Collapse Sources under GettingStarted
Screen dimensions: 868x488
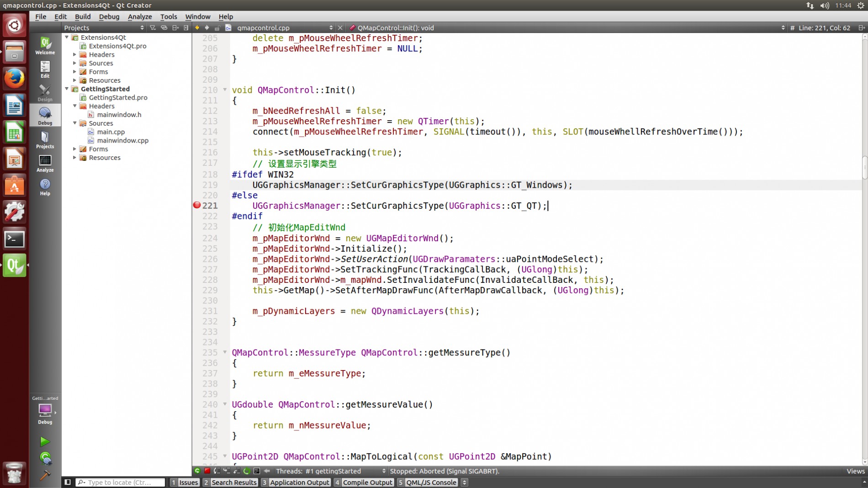pos(74,123)
